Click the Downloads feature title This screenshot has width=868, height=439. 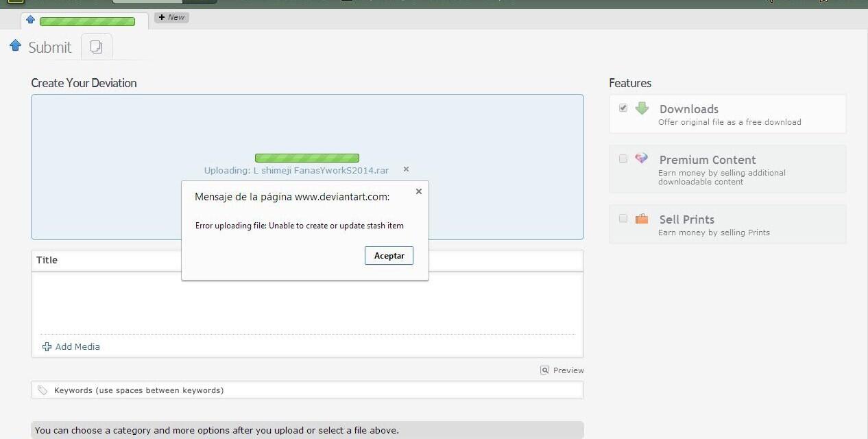click(688, 109)
